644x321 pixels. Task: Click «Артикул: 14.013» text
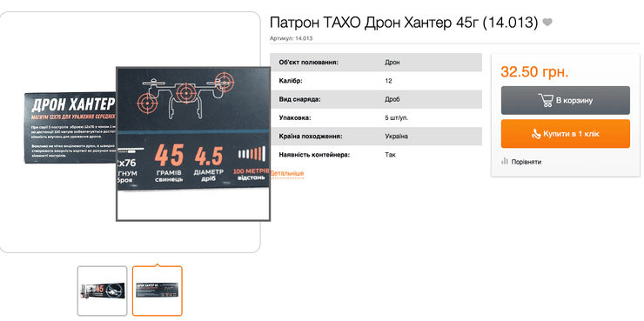pyautogui.click(x=292, y=38)
